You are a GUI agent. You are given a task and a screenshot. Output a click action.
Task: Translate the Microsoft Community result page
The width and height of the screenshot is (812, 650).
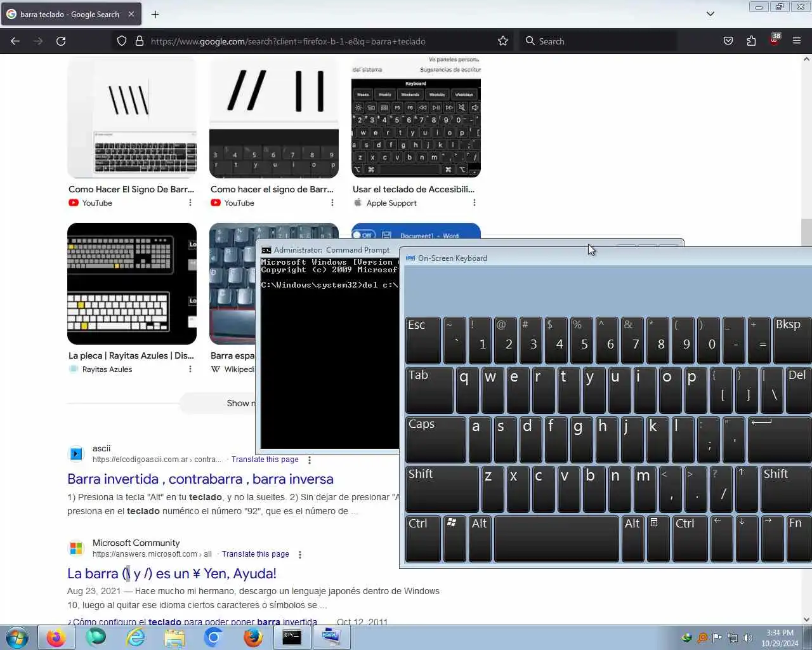[256, 554]
